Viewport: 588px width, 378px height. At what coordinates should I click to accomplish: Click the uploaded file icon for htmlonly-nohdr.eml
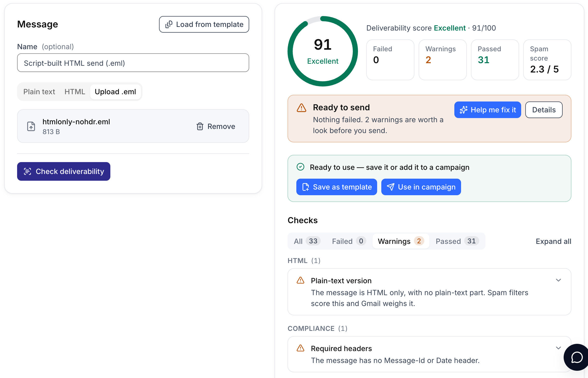pos(31,126)
